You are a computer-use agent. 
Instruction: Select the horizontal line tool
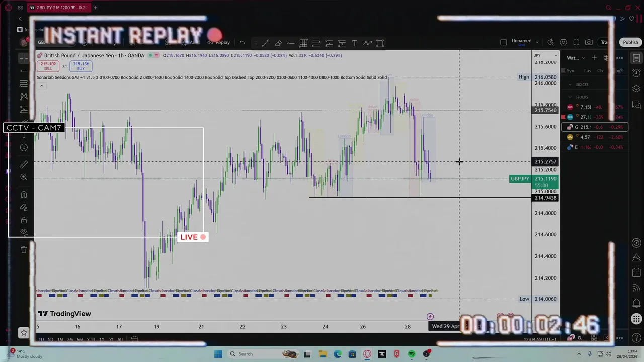291,43
